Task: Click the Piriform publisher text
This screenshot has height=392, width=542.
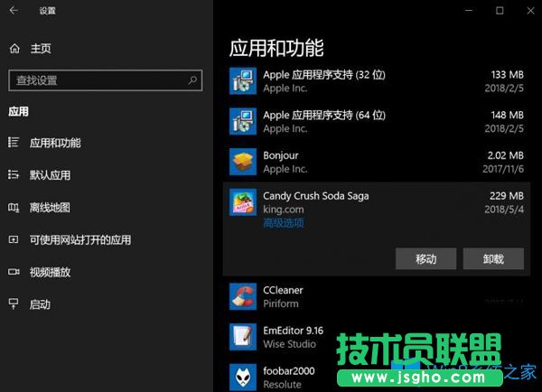Action: 281,303
